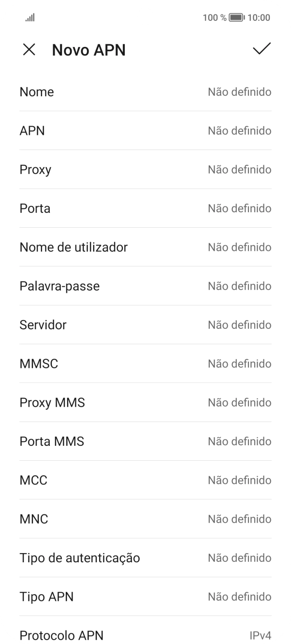Open Nome de utilizador field

coord(145,247)
